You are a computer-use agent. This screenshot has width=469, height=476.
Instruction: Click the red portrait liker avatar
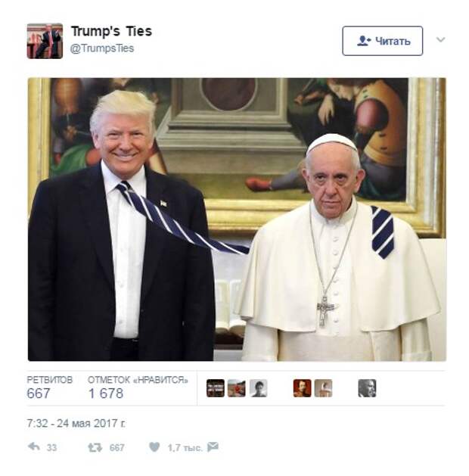pos(302,388)
